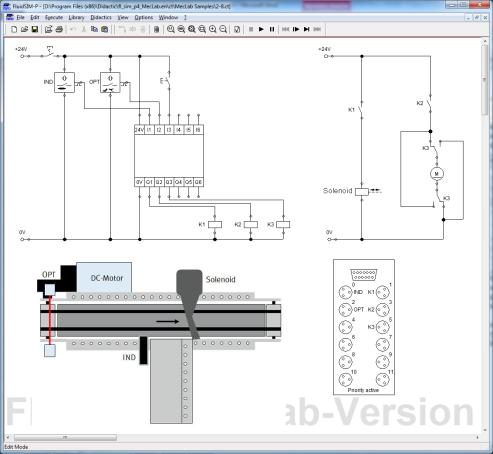Click the New file toolbar icon
This screenshot has height=454, width=493.
[14, 29]
